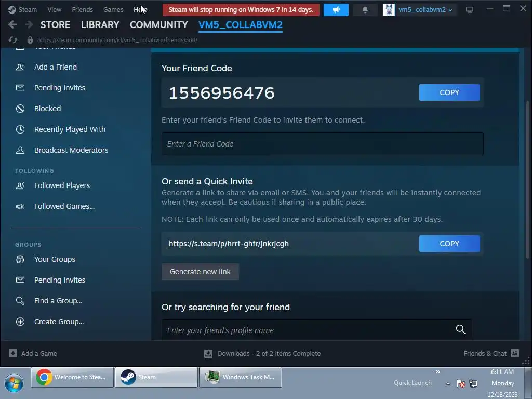Click the Add a Friend person icon
This screenshot has width=532, height=399.
20,67
